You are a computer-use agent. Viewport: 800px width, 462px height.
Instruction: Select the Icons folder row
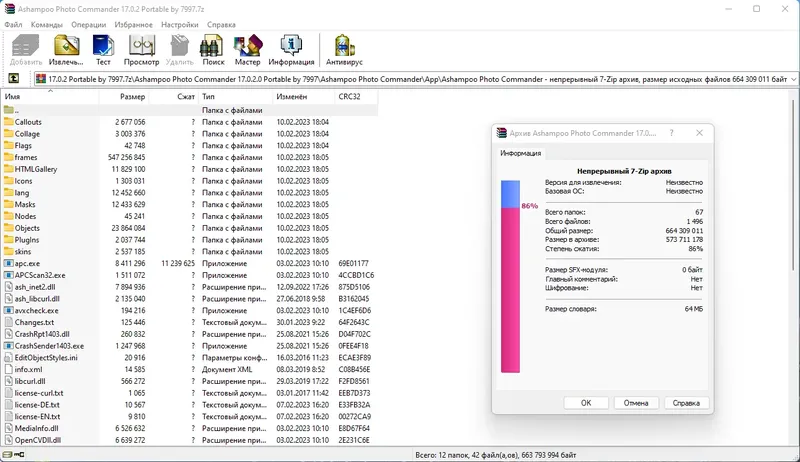click(x=190, y=181)
